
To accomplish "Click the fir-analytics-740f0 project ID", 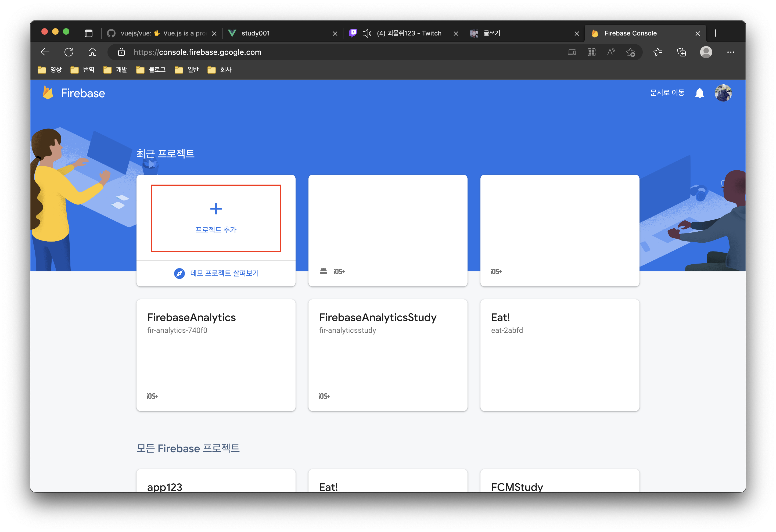I will pos(177,330).
